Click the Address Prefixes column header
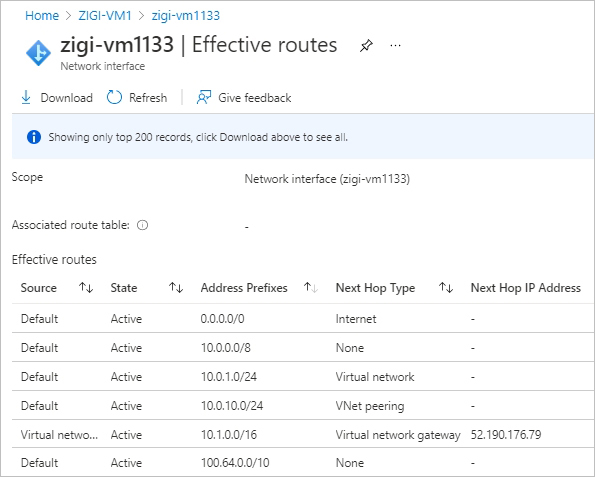This screenshot has width=595, height=477. click(x=244, y=288)
